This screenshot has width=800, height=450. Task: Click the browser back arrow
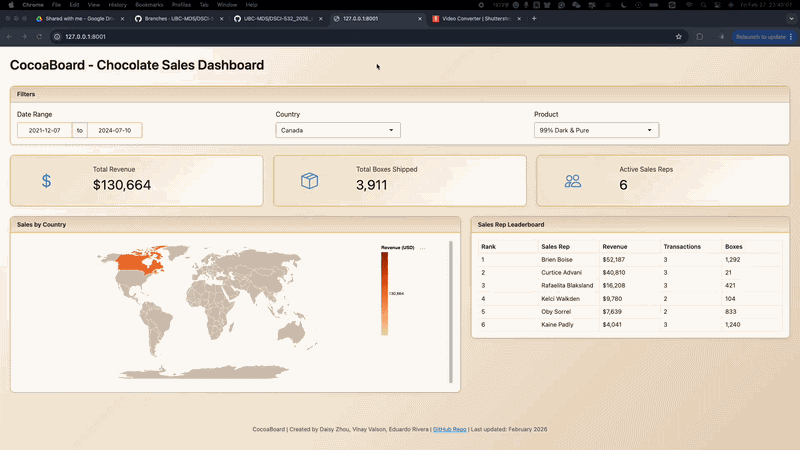[10, 37]
